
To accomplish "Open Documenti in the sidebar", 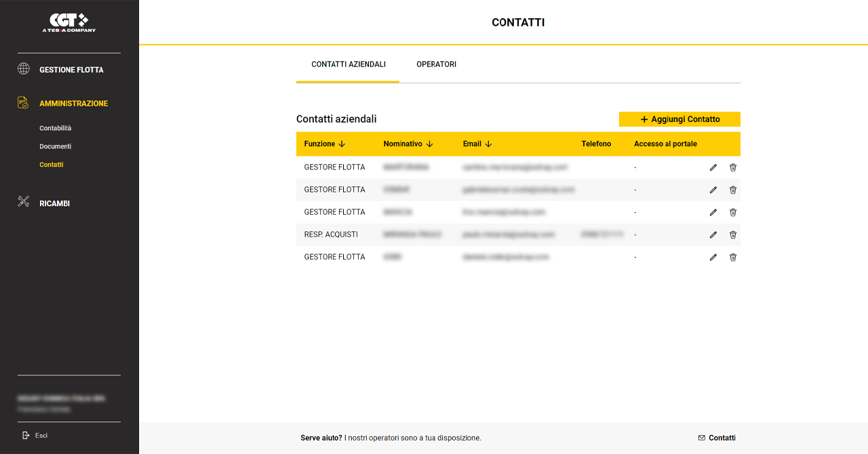I will [x=55, y=146].
